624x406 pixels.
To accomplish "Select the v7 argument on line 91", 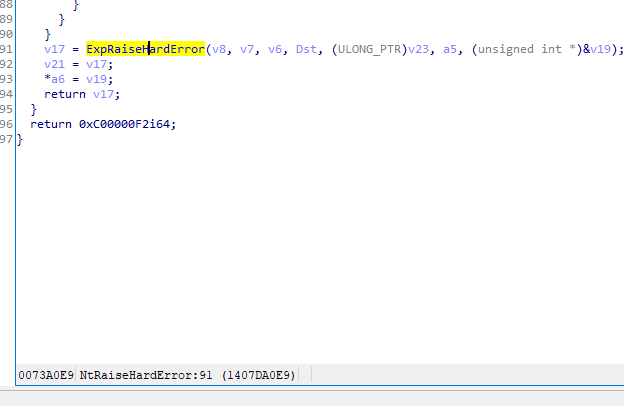I will click(x=247, y=49).
